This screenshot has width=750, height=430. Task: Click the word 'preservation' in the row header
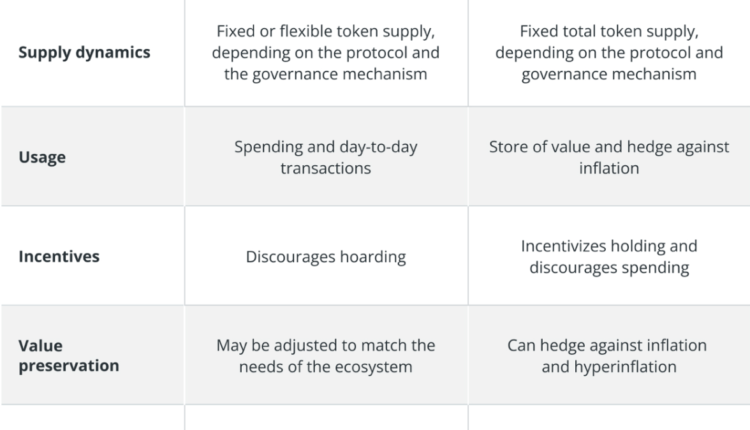[69, 366]
